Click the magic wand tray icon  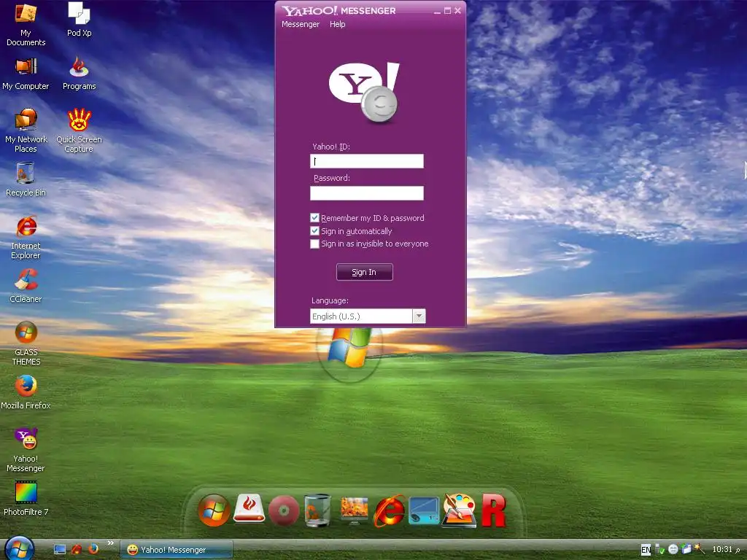[x=699, y=548]
